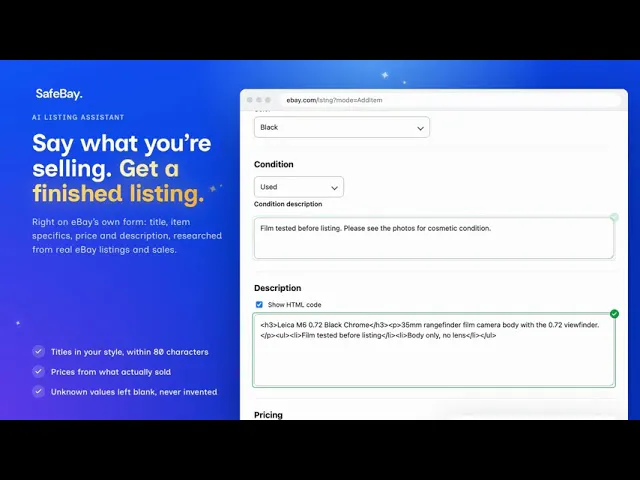Click the 'Say what you're selling' headline
This screenshot has height=480, width=640.
pyautogui.click(x=122, y=168)
